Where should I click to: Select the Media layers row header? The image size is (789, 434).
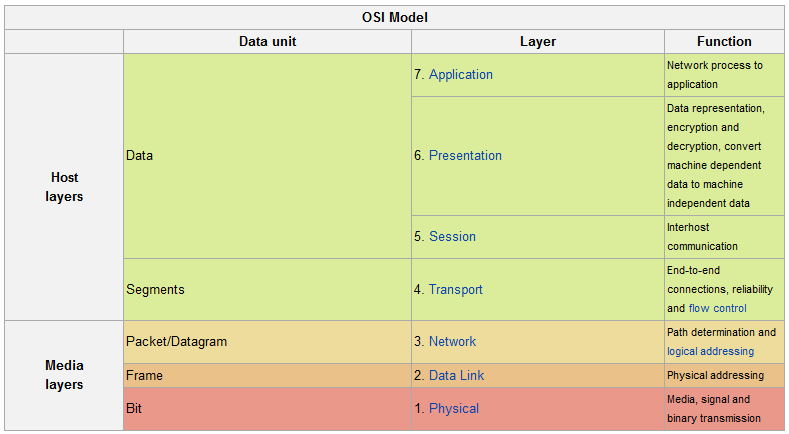tap(64, 375)
